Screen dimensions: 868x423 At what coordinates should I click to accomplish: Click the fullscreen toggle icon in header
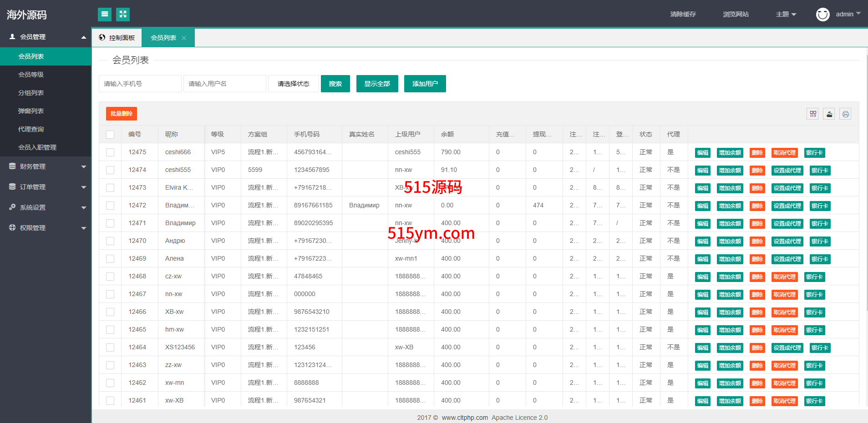(123, 15)
